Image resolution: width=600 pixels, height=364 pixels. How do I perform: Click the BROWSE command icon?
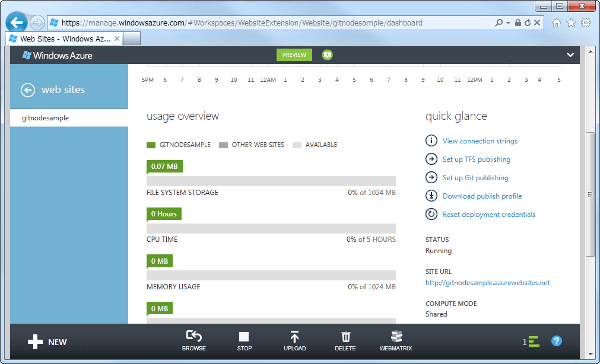click(x=194, y=336)
